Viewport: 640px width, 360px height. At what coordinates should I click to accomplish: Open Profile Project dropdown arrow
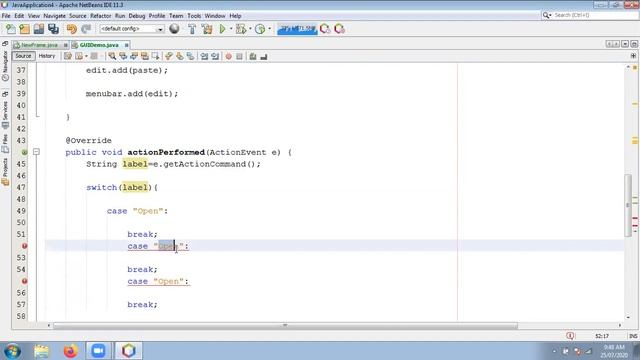(x=269, y=29)
